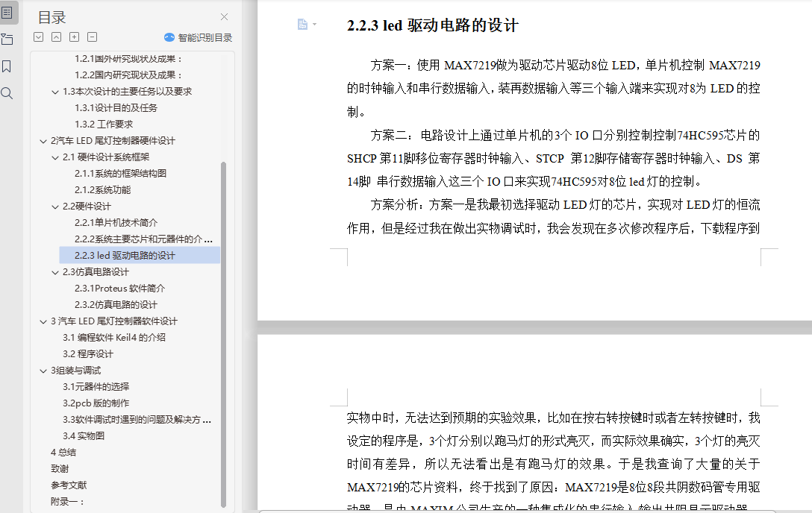Go to 1.2.2国内研究现状及成果
The height and width of the screenshot is (513, 812).
pyautogui.click(x=128, y=75)
